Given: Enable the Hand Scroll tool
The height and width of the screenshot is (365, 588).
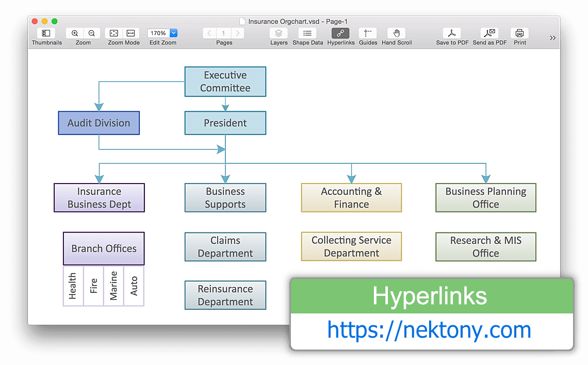Looking at the screenshot, I should click(397, 34).
